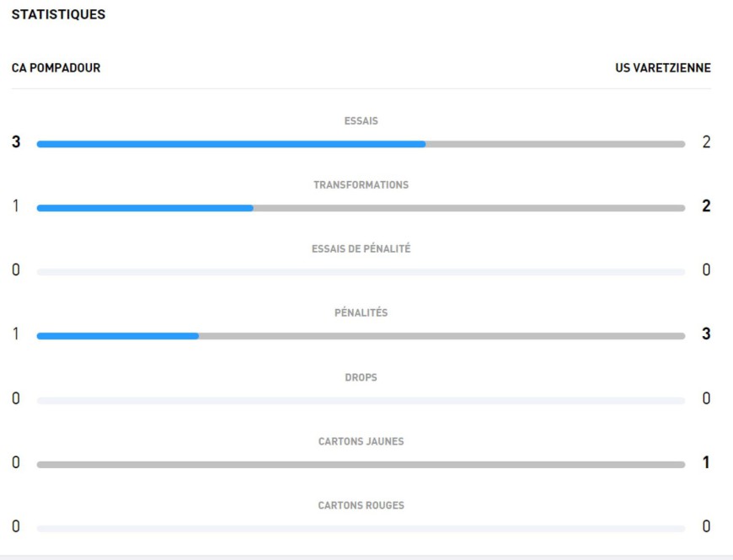Select the DROPS stat label
The height and width of the screenshot is (560, 733).
coord(361,377)
